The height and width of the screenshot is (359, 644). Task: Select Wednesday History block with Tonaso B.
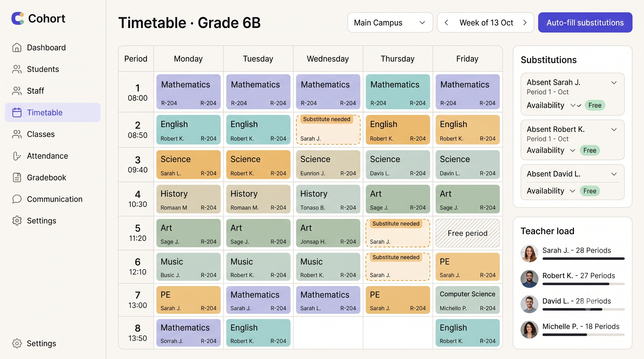328,199
